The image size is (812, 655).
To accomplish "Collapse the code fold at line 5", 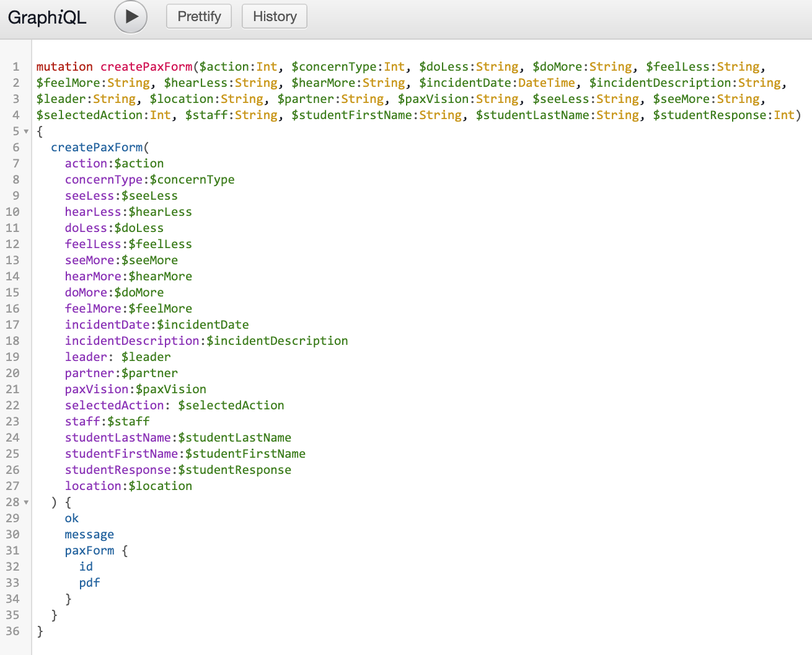I will coord(26,131).
